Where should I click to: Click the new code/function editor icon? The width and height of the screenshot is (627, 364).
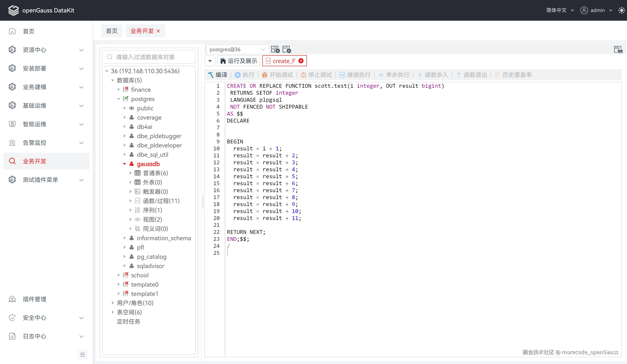pos(287,50)
